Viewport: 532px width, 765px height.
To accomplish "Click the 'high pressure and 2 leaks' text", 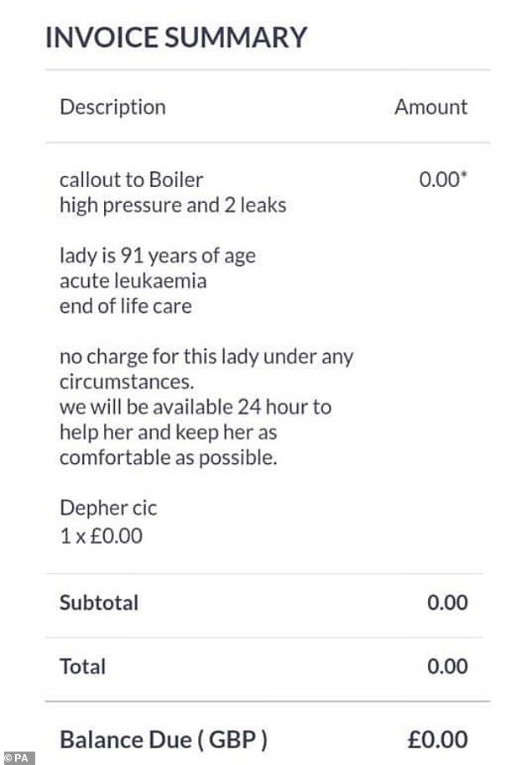I will pyautogui.click(x=172, y=205).
